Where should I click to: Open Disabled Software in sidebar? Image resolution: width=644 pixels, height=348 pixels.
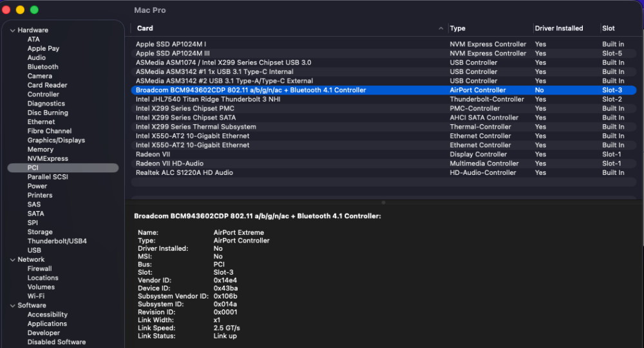pos(56,342)
